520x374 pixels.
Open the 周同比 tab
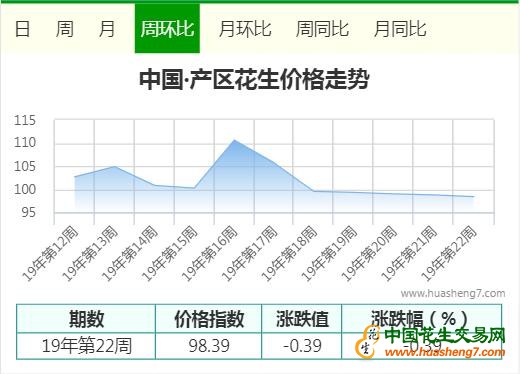pyautogui.click(x=322, y=29)
